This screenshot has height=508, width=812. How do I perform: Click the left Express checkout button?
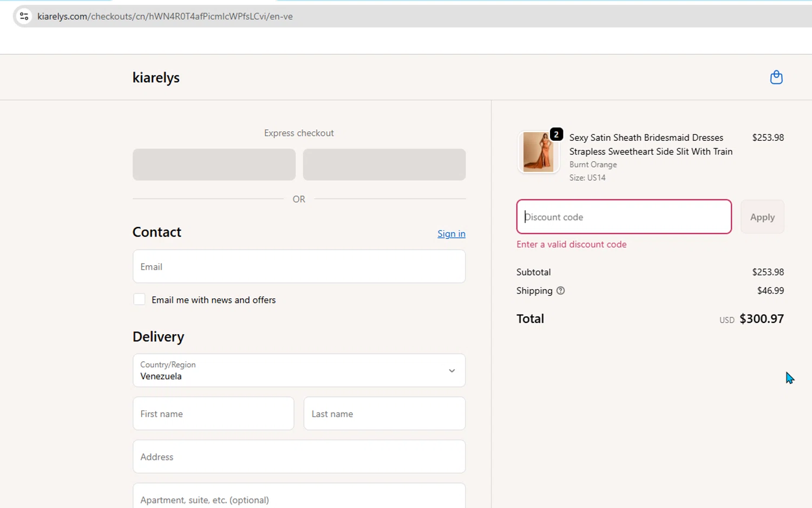(214, 165)
